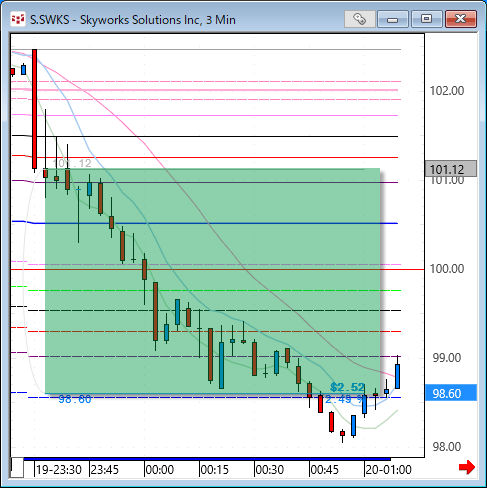
Task: Click the 00:15 time axis label
Action: pos(215,470)
